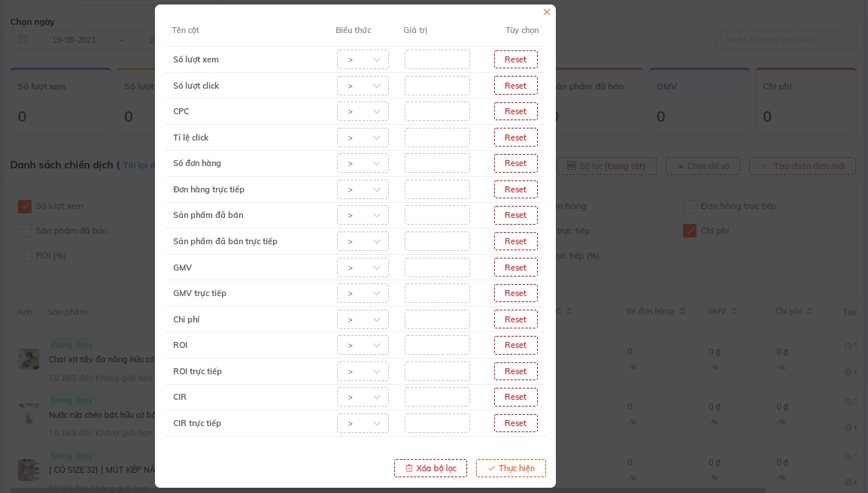Expand the operator dropdown for GMV row
The width and height of the screenshot is (868, 493).
click(x=363, y=268)
